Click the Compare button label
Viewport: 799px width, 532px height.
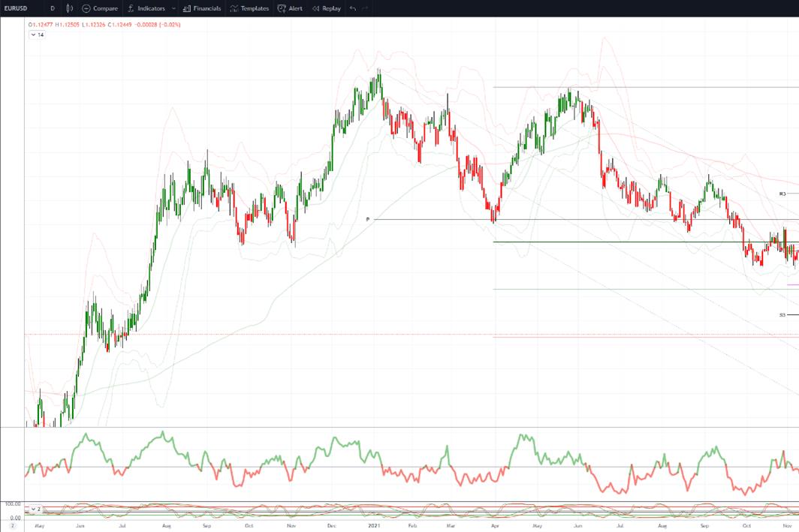coord(105,9)
